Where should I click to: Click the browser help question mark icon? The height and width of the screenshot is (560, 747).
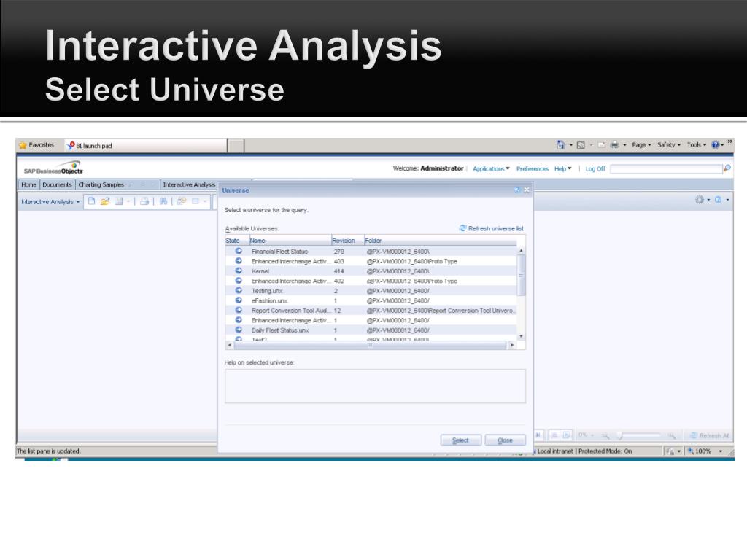tap(715, 145)
